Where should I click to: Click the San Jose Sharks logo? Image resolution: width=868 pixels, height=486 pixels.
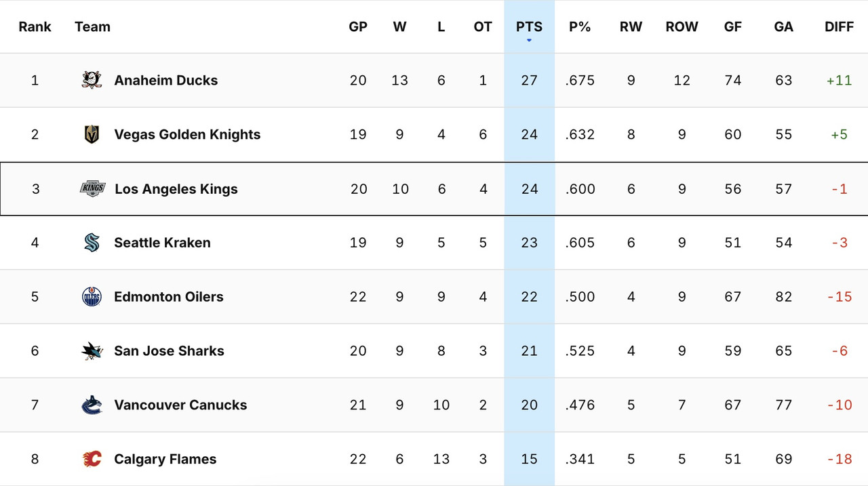90,350
